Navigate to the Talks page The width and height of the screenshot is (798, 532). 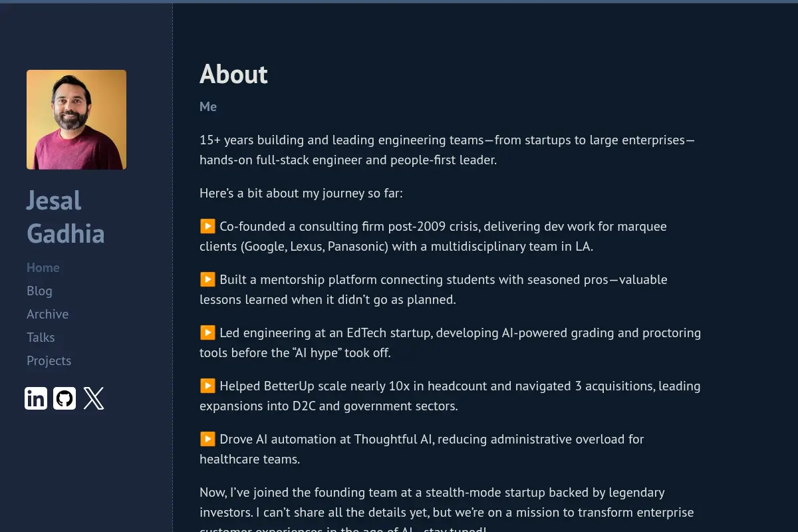[41, 337]
